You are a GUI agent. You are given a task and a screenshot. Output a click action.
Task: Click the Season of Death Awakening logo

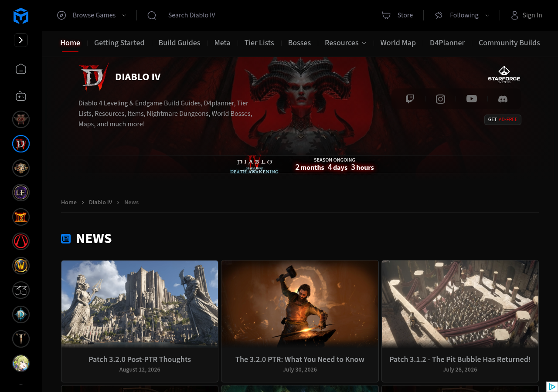point(255,165)
